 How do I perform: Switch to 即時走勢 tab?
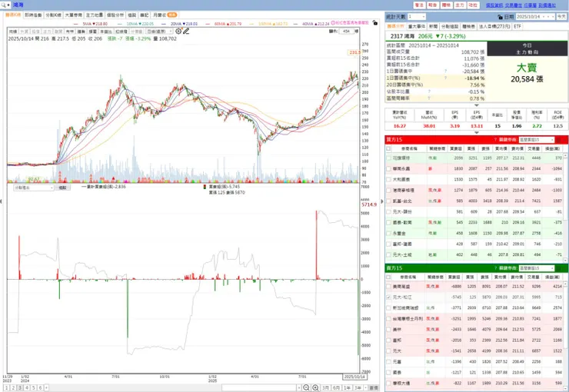33,15
